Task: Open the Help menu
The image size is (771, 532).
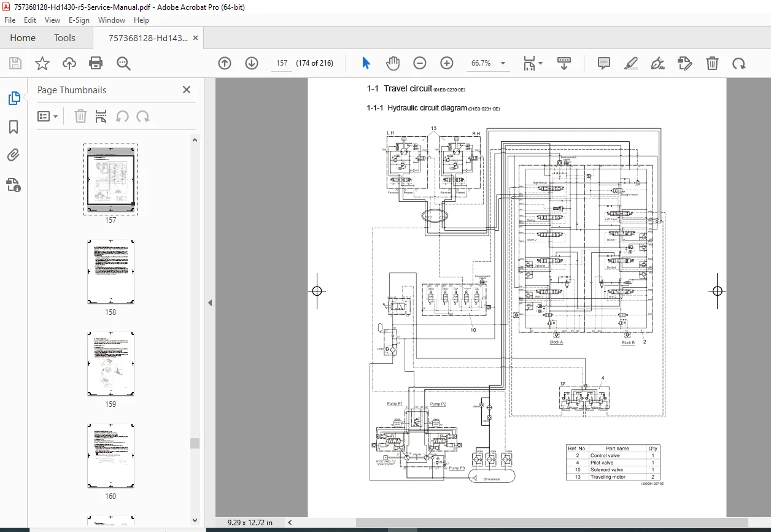Action: [141, 20]
